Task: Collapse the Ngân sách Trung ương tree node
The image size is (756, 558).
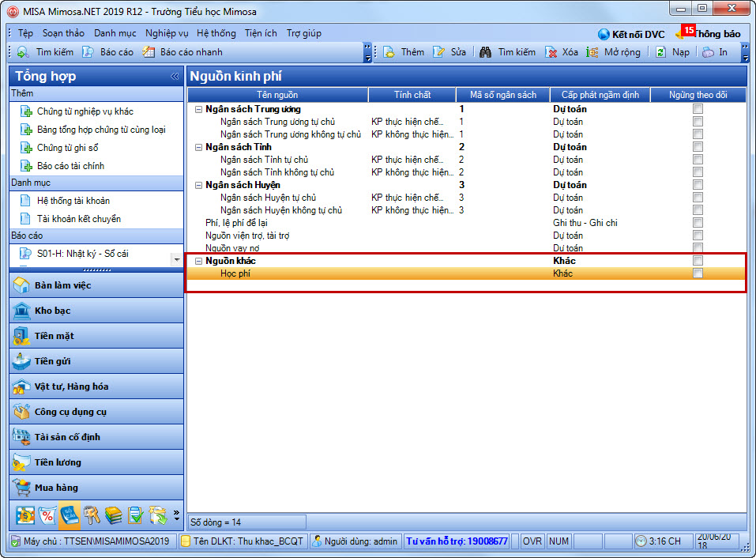Action: [198, 110]
